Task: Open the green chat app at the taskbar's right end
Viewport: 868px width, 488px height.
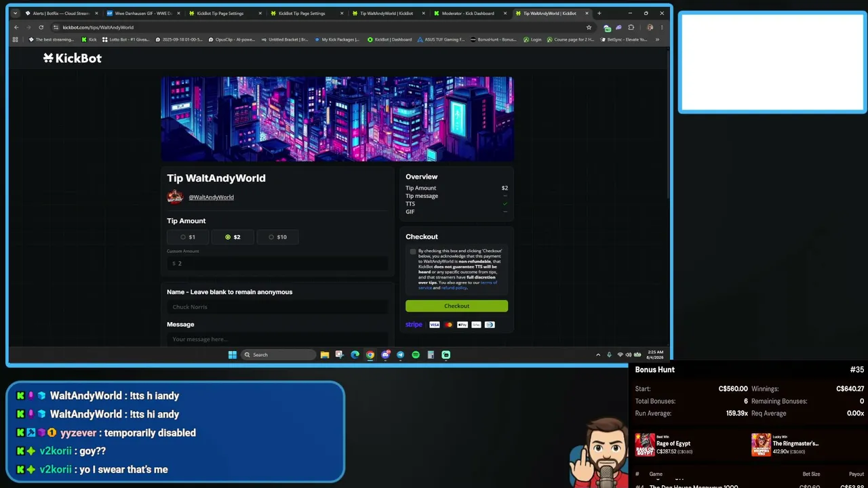Action: [x=446, y=354]
